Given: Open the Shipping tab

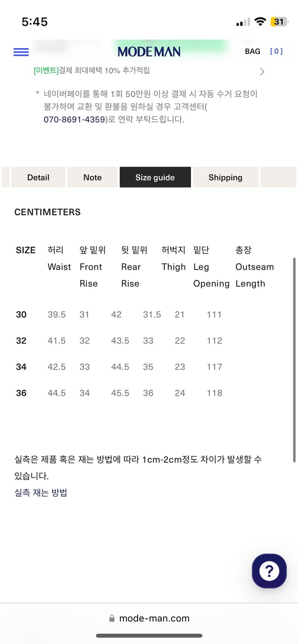Looking at the screenshot, I should [225, 177].
